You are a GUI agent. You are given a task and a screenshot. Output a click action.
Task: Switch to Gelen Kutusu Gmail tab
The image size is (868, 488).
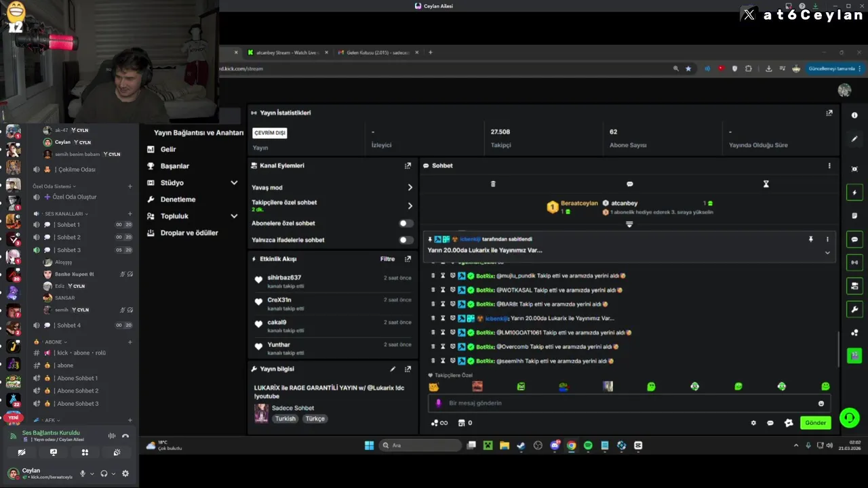tap(377, 52)
